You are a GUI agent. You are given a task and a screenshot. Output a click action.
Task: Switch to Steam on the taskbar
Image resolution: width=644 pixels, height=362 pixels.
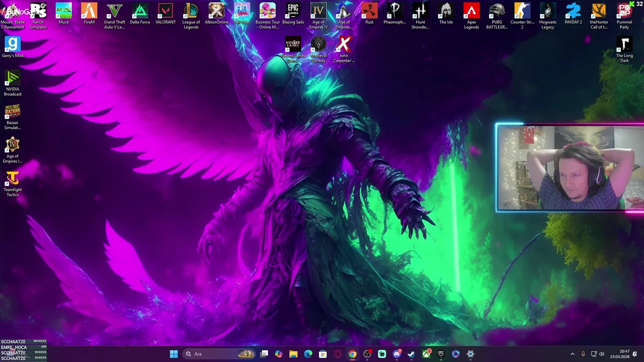pos(411,354)
